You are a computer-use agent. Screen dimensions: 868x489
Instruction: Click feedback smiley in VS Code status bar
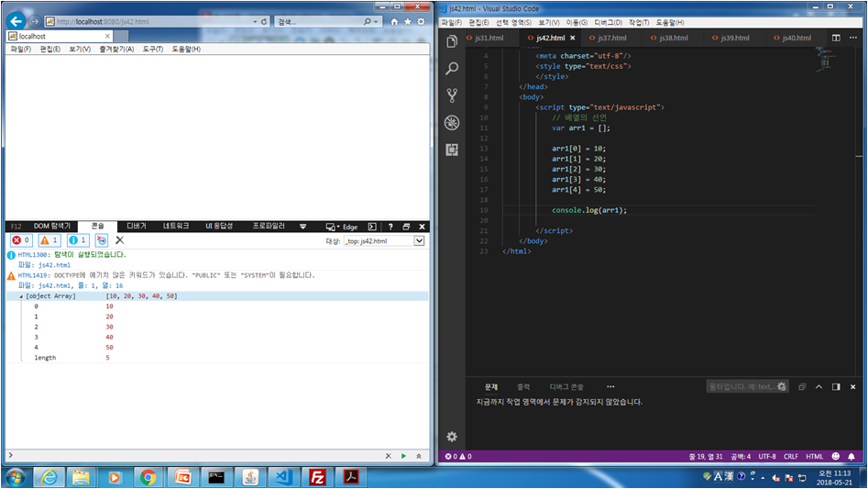coord(836,457)
